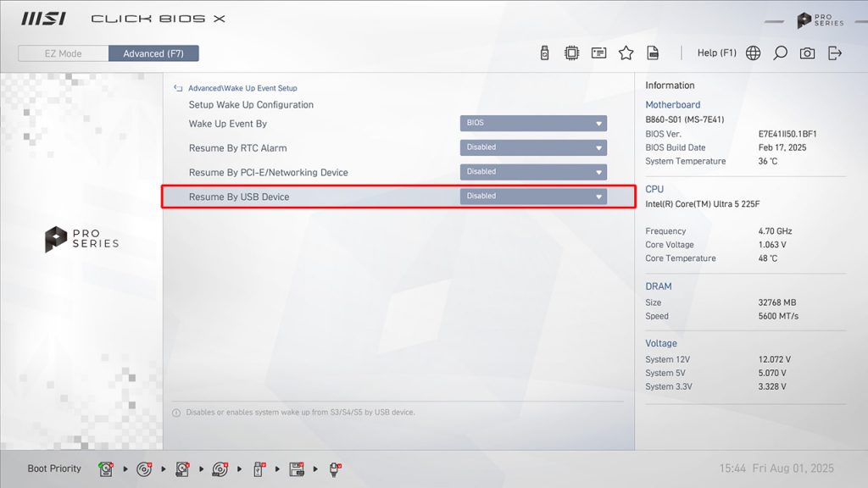
Task: Open Resume By PCI-E/Networking Device dropdown
Action: (533, 171)
